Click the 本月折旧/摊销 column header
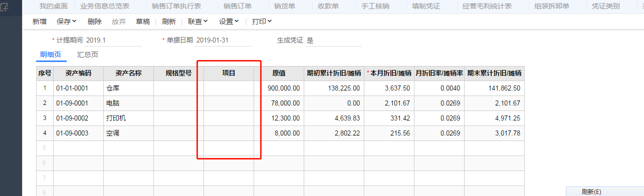The image size is (644, 196). click(389, 73)
